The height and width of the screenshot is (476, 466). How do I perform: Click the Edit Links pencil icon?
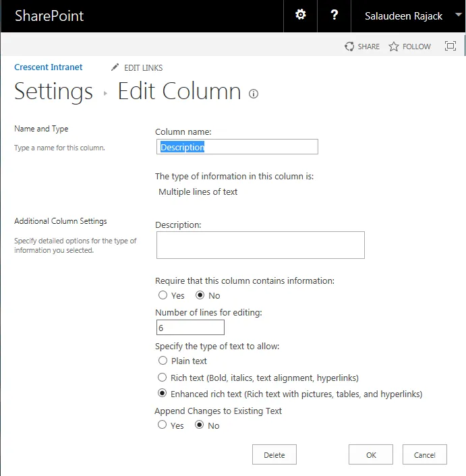pos(115,67)
